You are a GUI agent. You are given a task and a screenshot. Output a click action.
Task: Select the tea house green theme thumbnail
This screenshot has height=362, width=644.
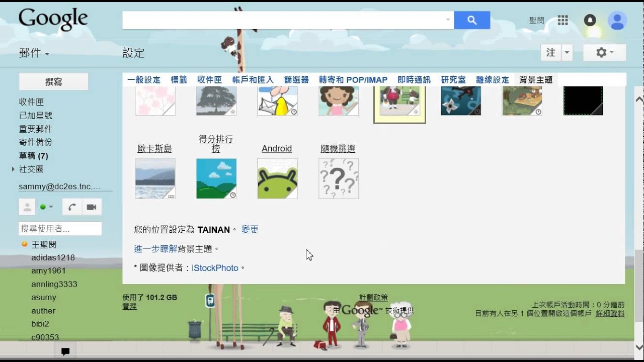coord(522,101)
